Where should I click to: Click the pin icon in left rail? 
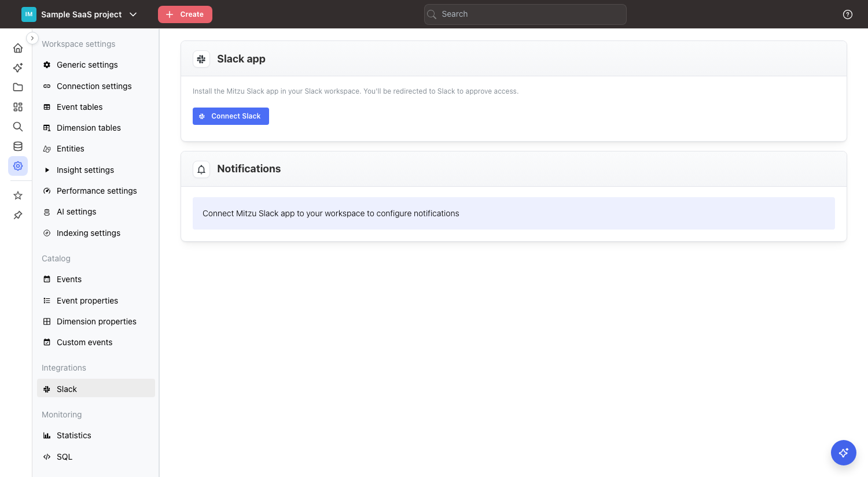(18, 215)
